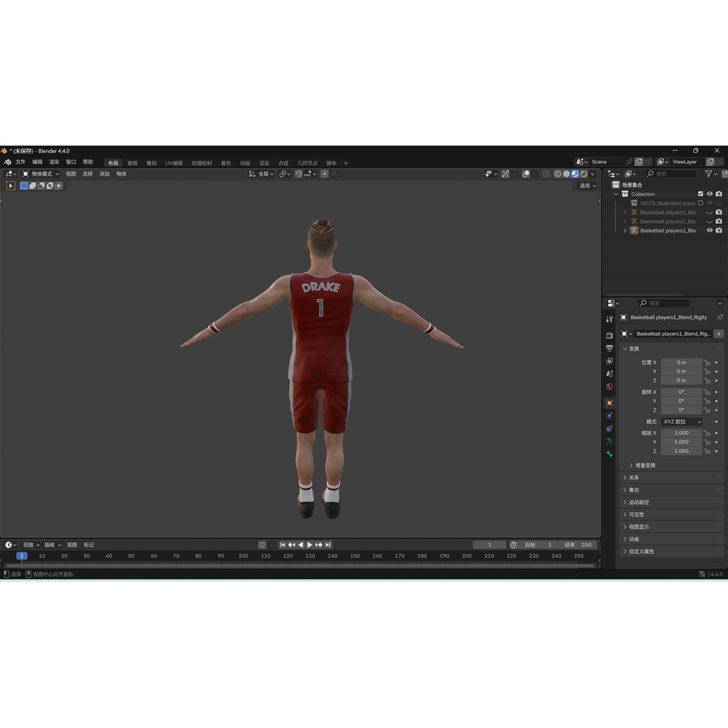Enable WGTS_Basketball collection checkbox
This screenshot has height=728, width=728.
coord(700,203)
